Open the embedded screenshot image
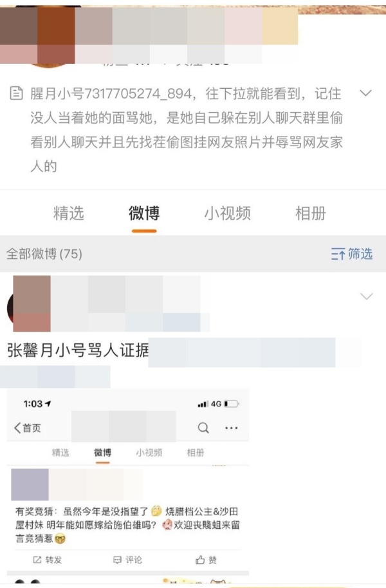This screenshot has height=588, width=386. (x=128, y=486)
